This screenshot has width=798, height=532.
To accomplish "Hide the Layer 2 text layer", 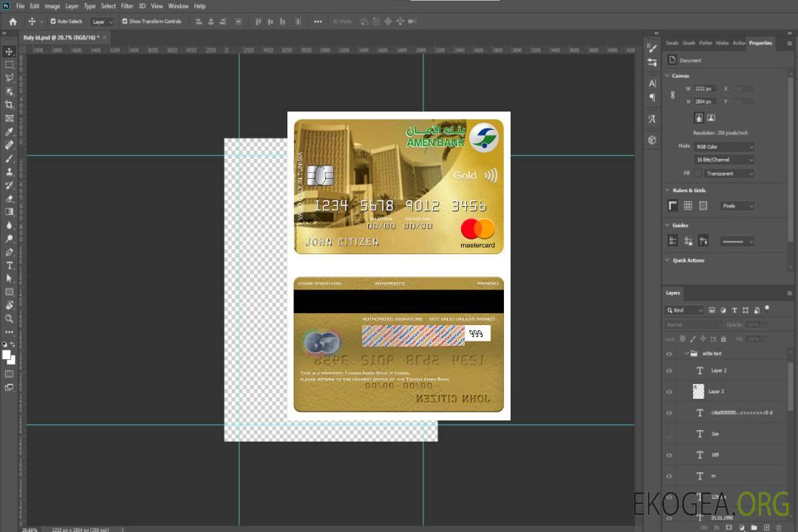I will pos(669,371).
